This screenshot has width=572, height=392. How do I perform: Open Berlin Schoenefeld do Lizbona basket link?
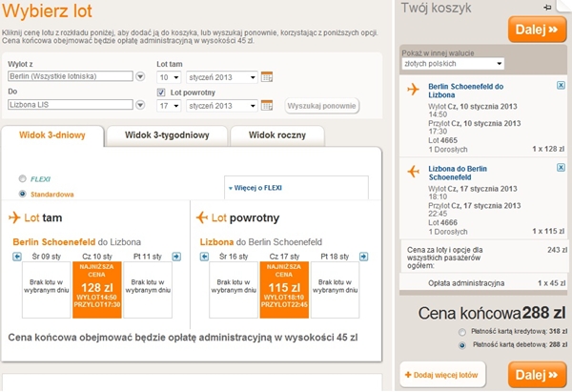point(465,91)
